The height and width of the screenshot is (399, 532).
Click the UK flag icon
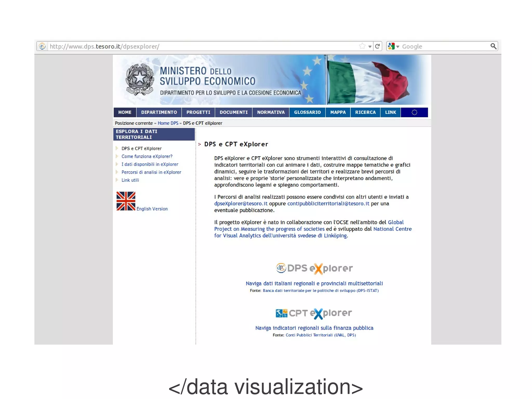pyautogui.click(x=126, y=201)
